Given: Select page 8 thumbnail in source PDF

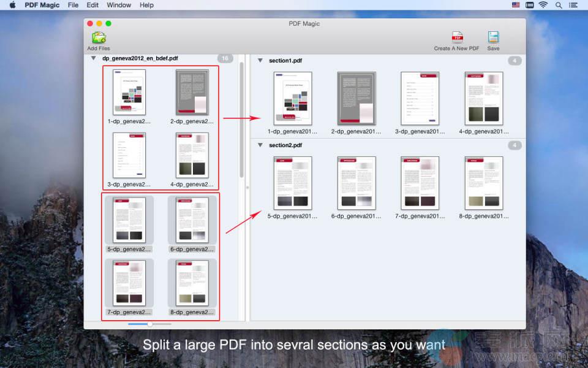Looking at the screenshot, I should [x=192, y=283].
